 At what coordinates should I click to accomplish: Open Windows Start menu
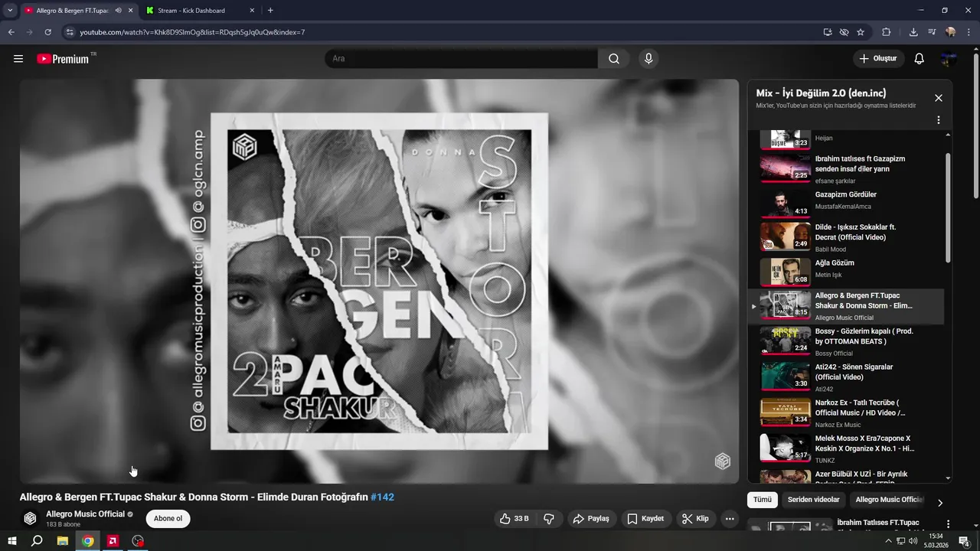pos(12,541)
